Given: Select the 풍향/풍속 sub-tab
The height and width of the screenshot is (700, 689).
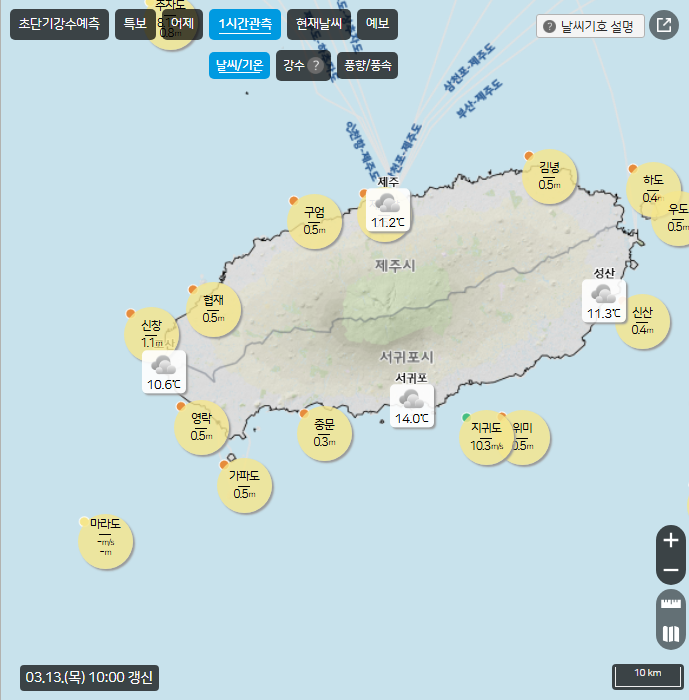Looking at the screenshot, I should 367,66.
